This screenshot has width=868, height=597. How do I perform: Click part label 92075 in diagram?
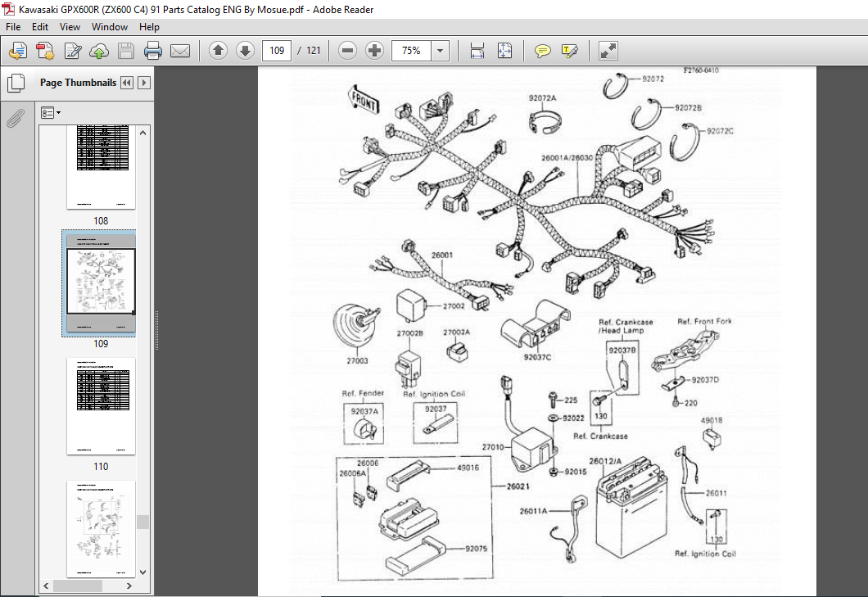click(x=476, y=548)
